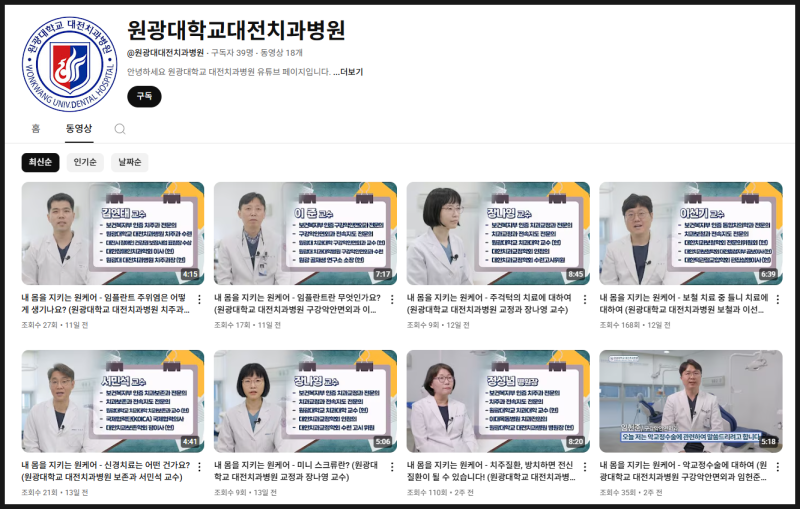This screenshot has height=509, width=800.
Task: Open title link 악교정수술에 대하여
Action: coord(683,471)
